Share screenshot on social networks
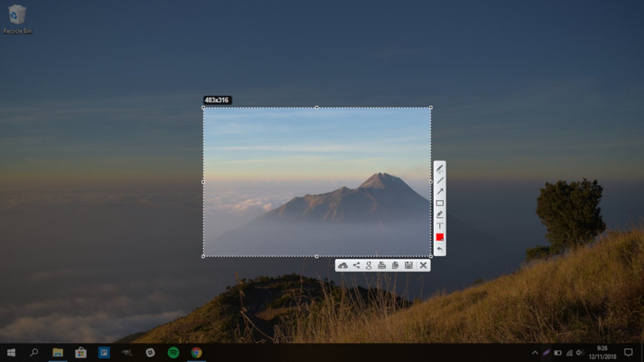644x362 pixels. pyautogui.click(x=356, y=265)
